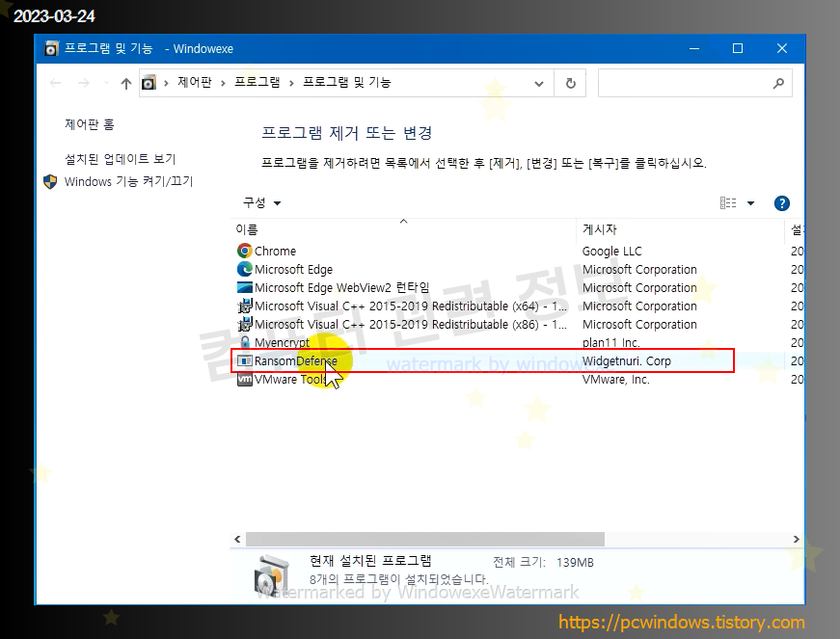
Task: Sort by 이름 column header
Action: pyautogui.click(x=403, y=229)
